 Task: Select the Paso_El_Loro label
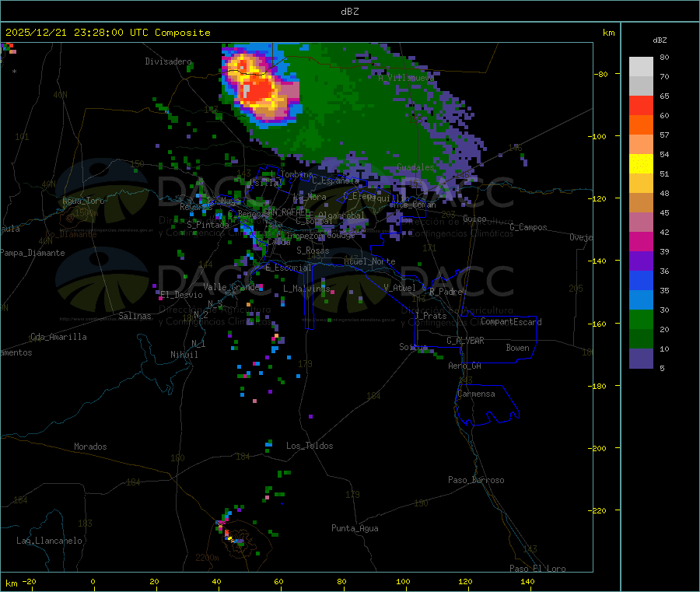tap(537, 569)
